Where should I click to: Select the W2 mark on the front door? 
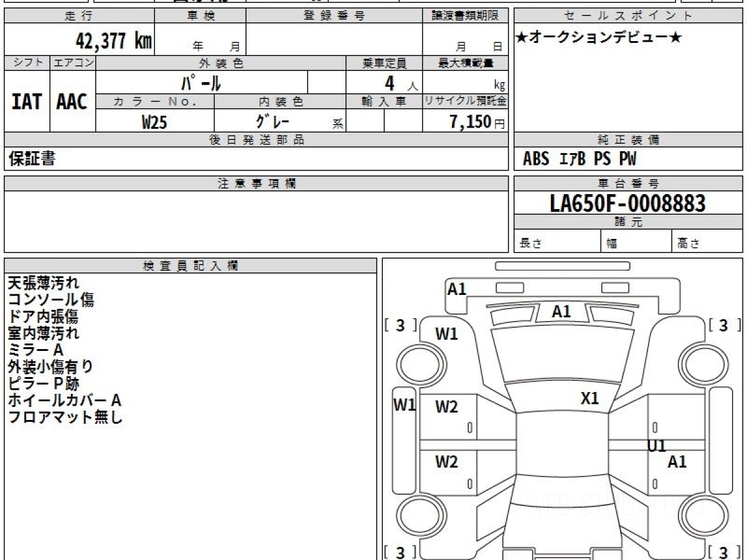(x=446, y=407)
